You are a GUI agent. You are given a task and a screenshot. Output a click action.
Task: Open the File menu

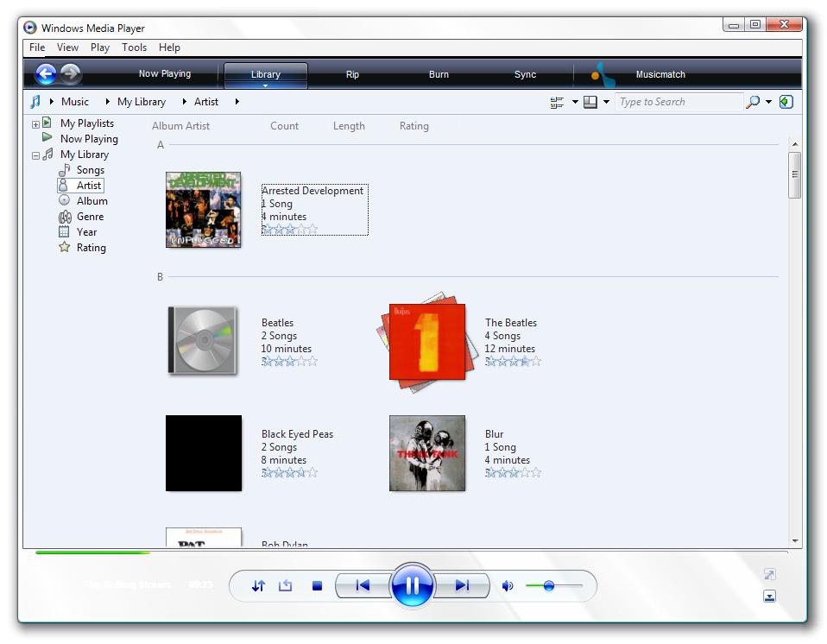[x=37, y=47]
